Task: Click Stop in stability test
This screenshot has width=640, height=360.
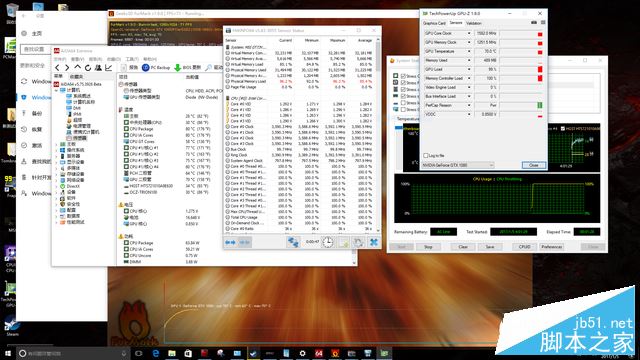Action: point(428,247)
